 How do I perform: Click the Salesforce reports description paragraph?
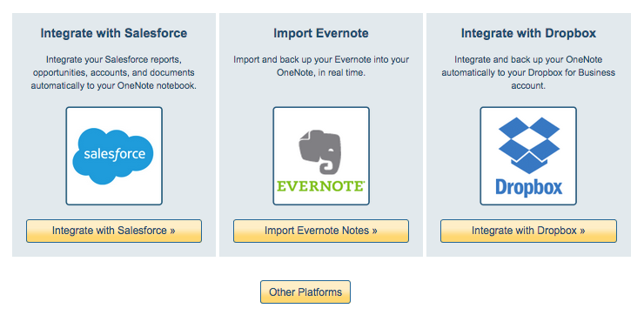(114, 73)
